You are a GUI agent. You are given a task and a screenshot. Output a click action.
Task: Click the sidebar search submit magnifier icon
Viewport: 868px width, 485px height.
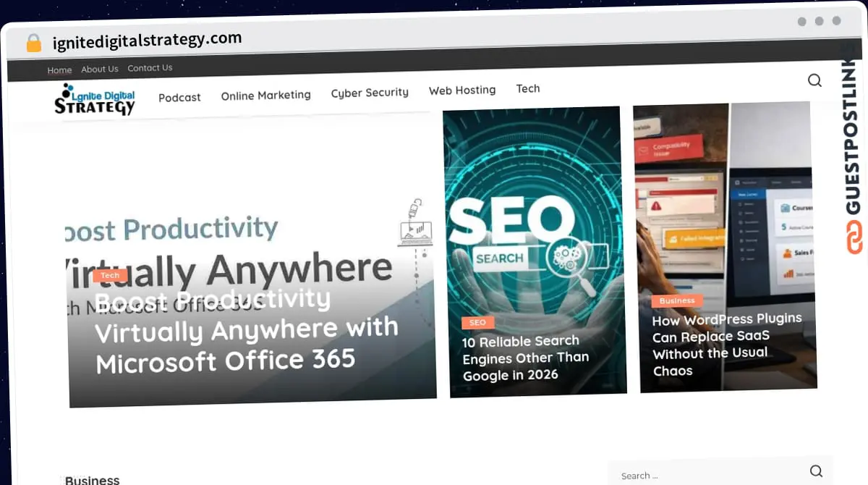(816, 471)
